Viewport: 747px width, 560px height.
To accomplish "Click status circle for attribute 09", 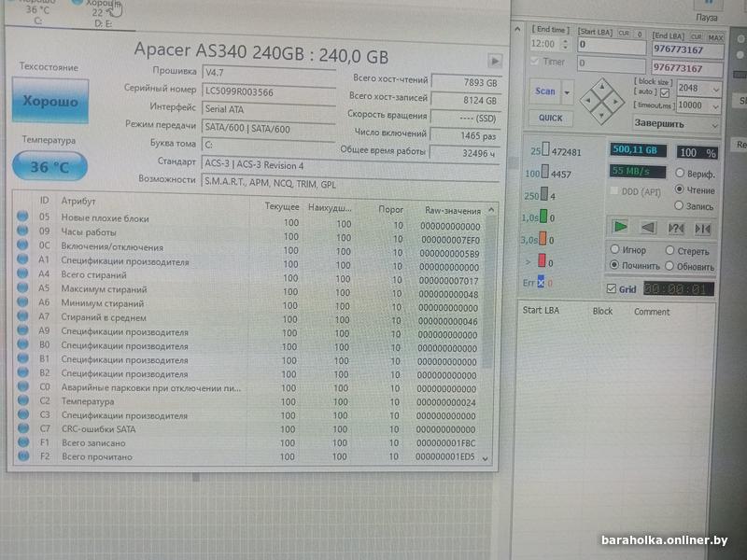I will click(22, 230).
